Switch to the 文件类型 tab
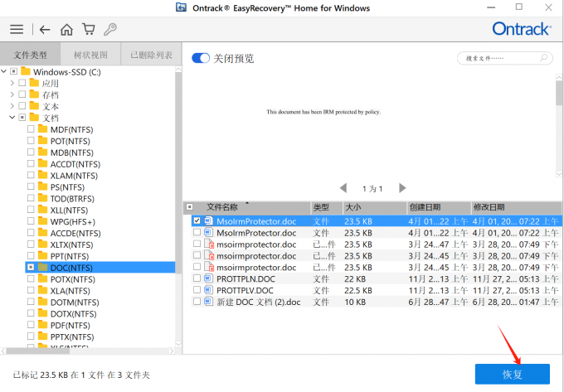 30,55
